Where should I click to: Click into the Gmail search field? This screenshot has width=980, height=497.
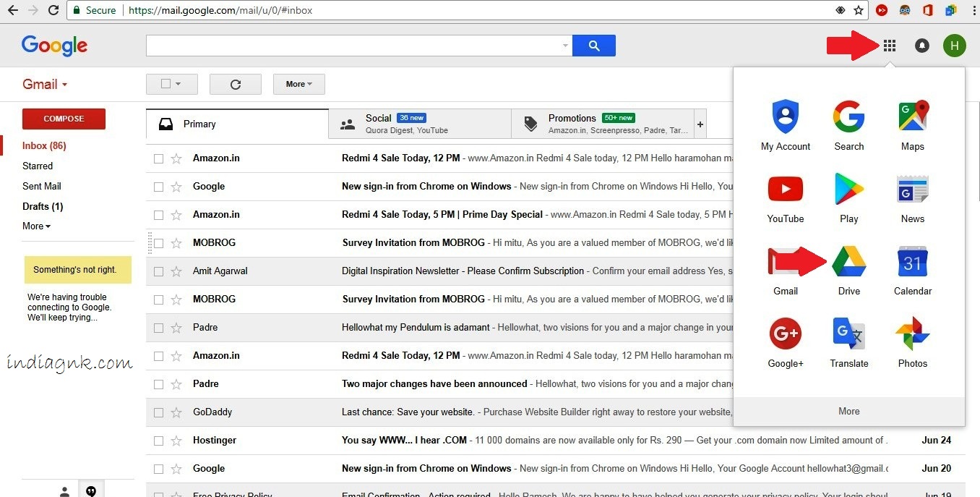[x=353, y=46]
